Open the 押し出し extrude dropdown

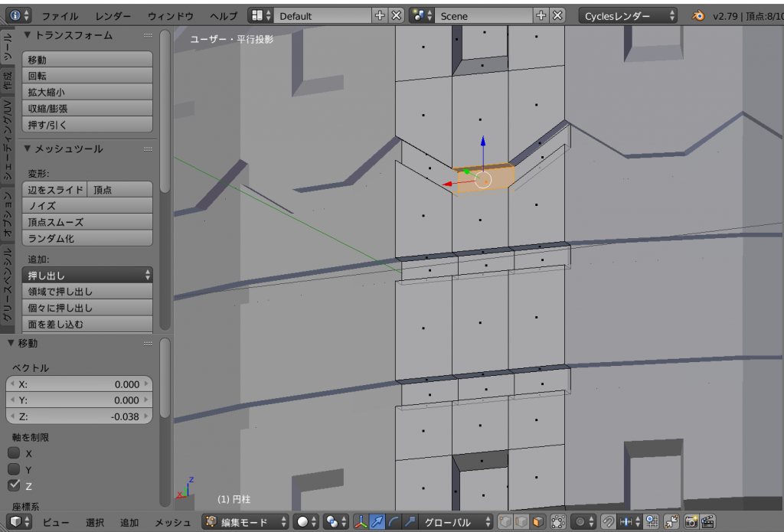tap(89, 275)
